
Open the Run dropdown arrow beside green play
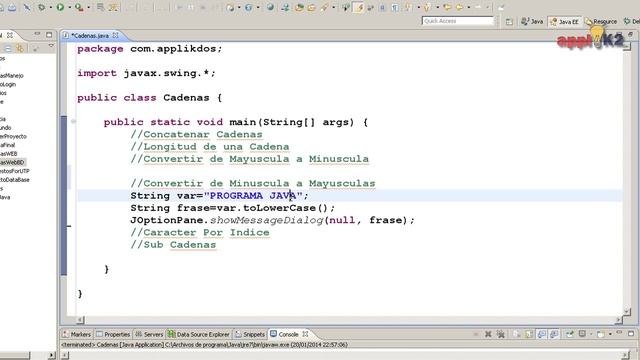click(69, 7)
